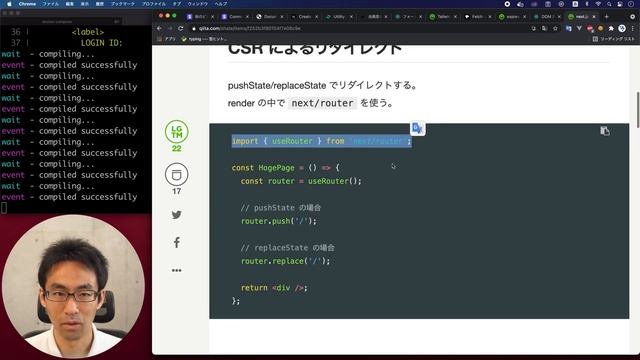
Task: Open the ブックマーク menu
Action: point(123,4)
